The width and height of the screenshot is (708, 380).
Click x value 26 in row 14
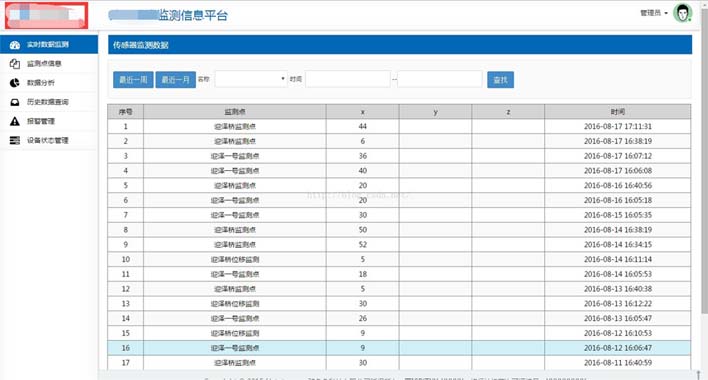tap(363, 318)
